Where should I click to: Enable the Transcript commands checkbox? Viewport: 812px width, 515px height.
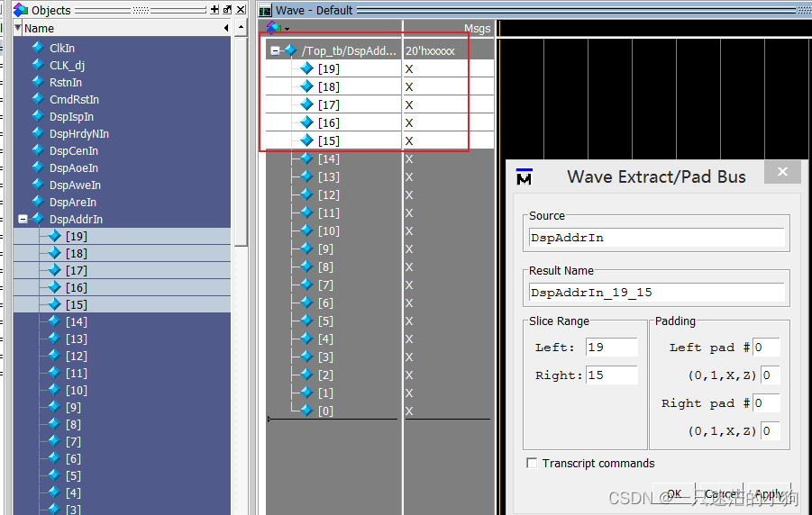532,463
